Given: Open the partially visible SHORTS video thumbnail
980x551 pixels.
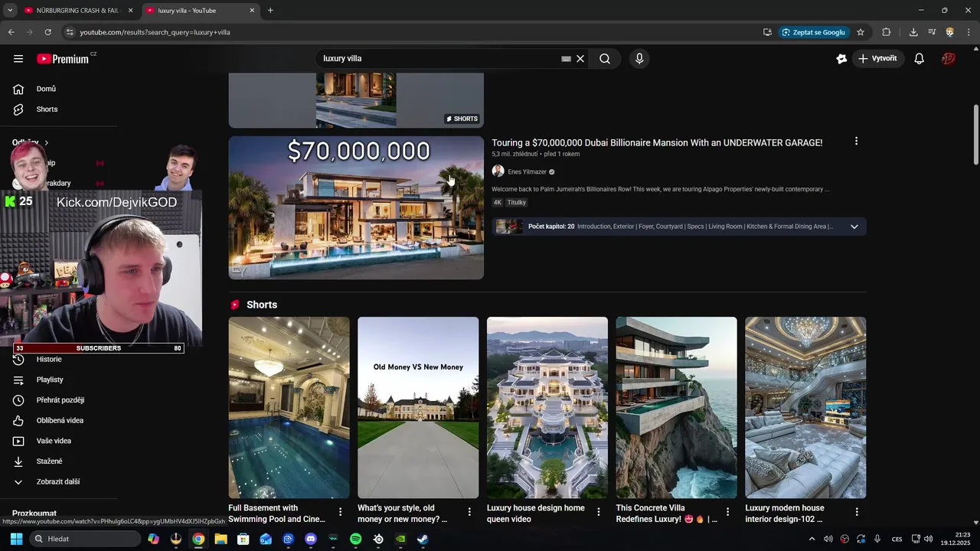Looking at the screenshot, I should pos(356,100).
